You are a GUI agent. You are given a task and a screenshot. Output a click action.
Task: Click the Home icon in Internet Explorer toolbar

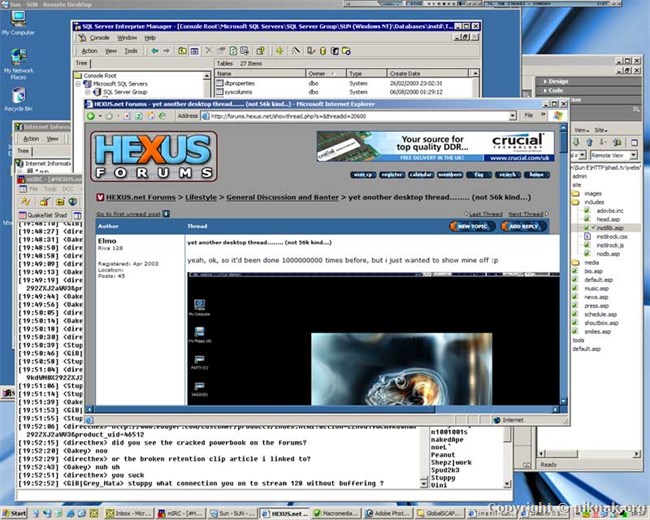[151, 116]
